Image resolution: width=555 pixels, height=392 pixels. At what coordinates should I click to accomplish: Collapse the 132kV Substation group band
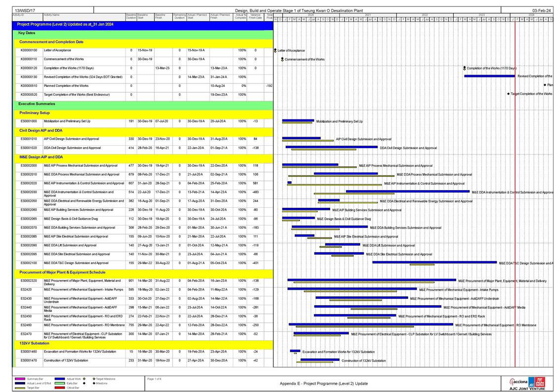[x=34, y=343]
